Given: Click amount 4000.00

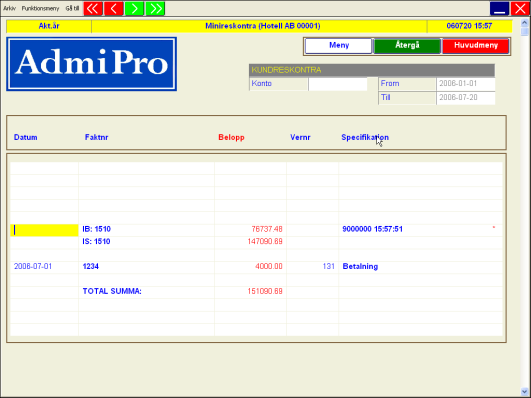Looking at the screenshot, I should pos(269,267).
